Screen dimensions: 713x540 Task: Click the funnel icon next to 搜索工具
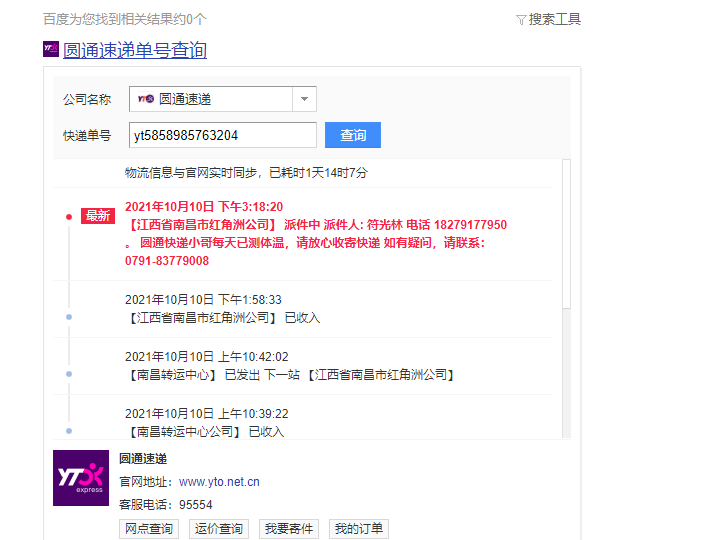521,20
